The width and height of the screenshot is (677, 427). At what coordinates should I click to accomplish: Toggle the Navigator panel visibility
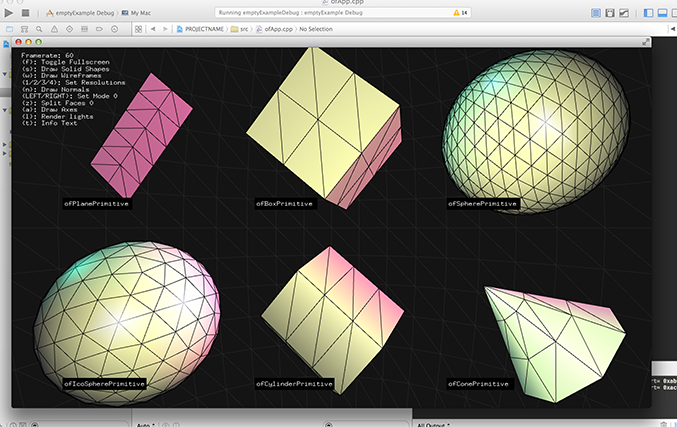[x=648, y=13]
